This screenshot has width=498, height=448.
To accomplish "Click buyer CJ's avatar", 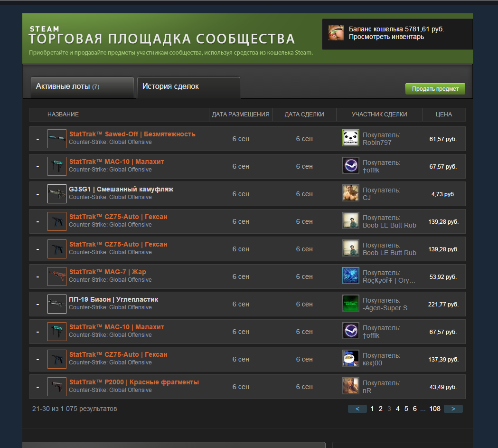I will 351,193.
